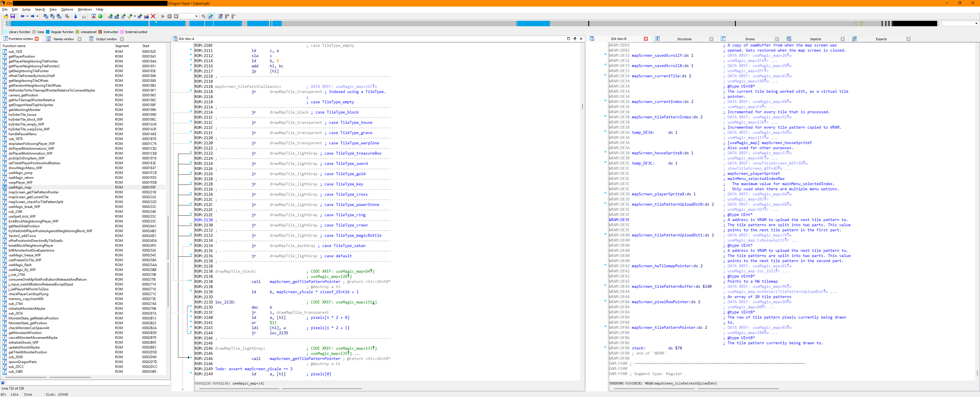Viewport: 980px width, 397px height.
Task: Click the remove trace toolbar icon
Action: [234, 16]
